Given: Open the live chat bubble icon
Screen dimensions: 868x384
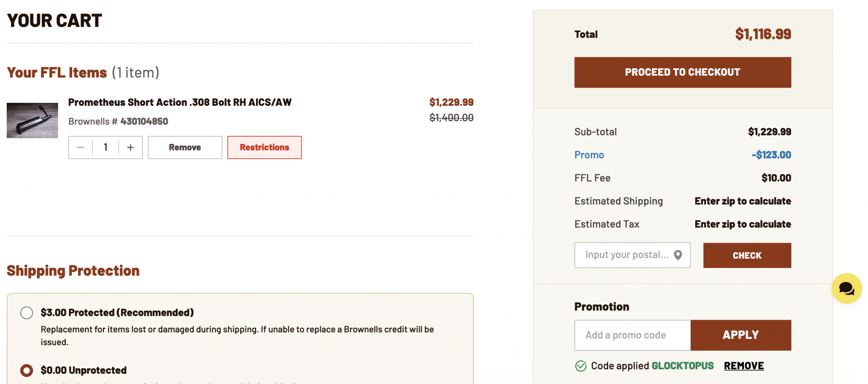Looking at the screenshot, I should click(x=846, y=288).
